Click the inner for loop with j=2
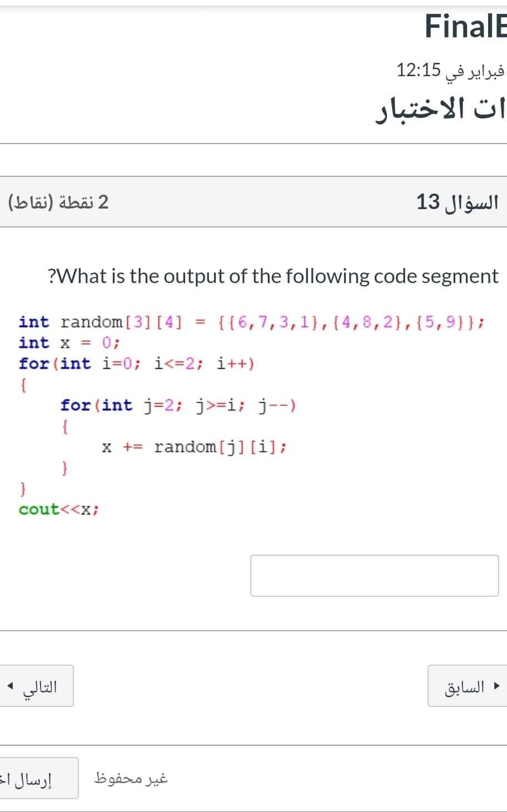 coord(178,405)
